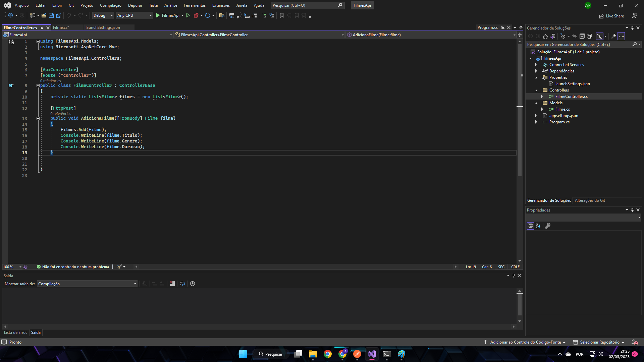Click the Properties wrench icon in Solution Explorer
This screenshot has height=362, width=644.
pyautogui.click(x=614, y=36)
